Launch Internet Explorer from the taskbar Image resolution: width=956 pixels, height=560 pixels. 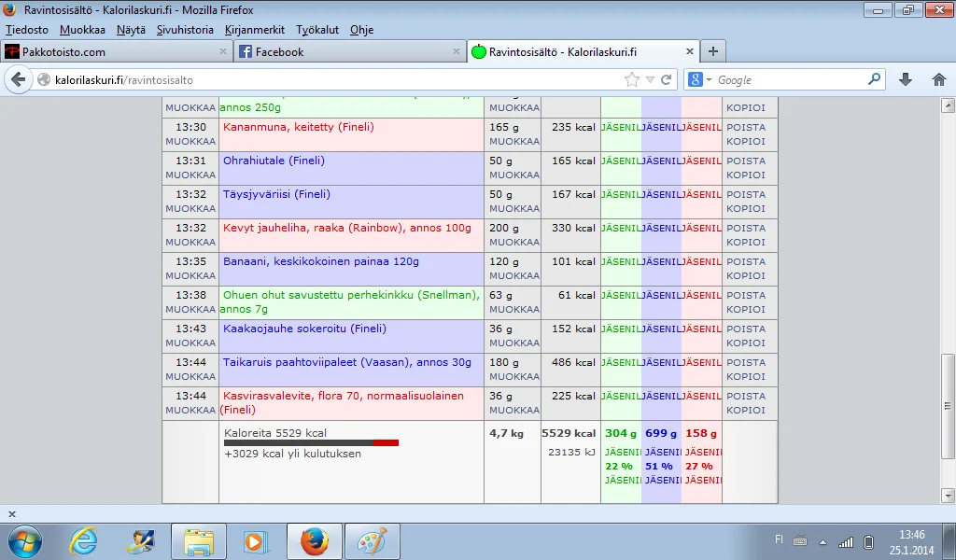84,540
